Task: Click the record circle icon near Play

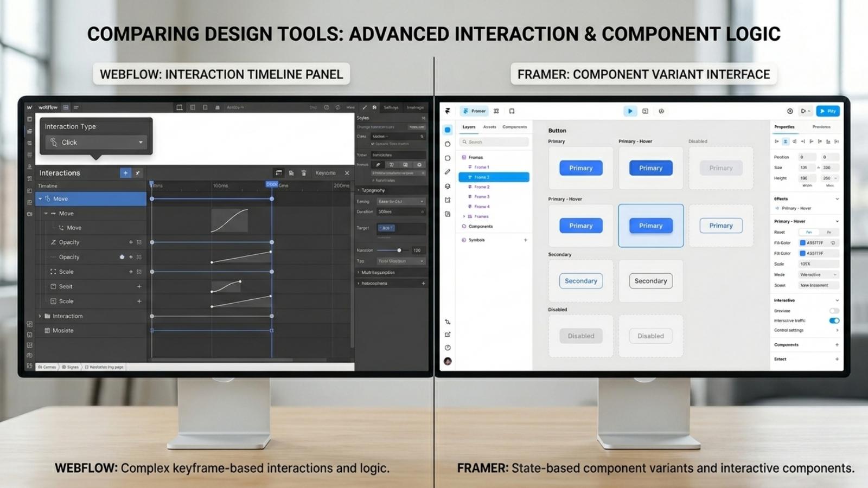Action: coord(790,111)
